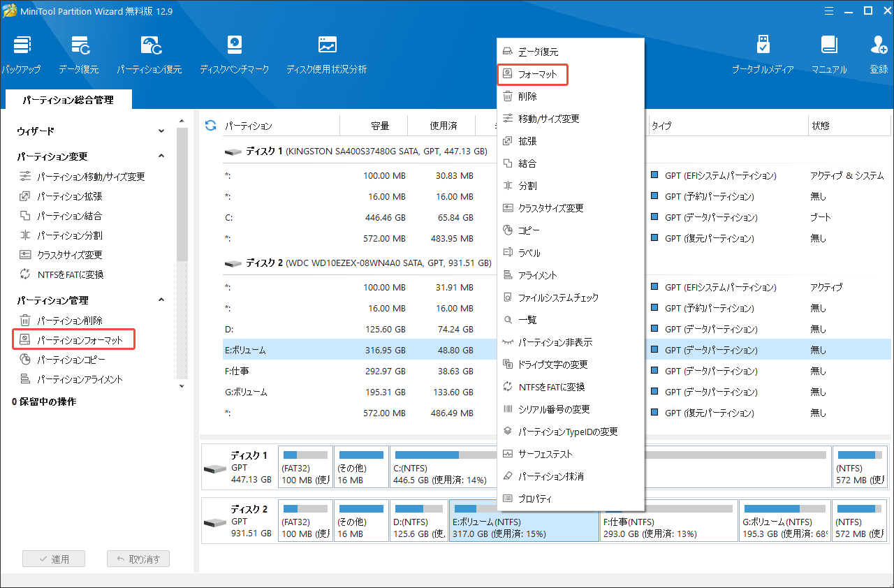Viewport: 894px width, 588px height.
Task: Click クラスタサイズ変更 in the sidebar
Action: 61,255
